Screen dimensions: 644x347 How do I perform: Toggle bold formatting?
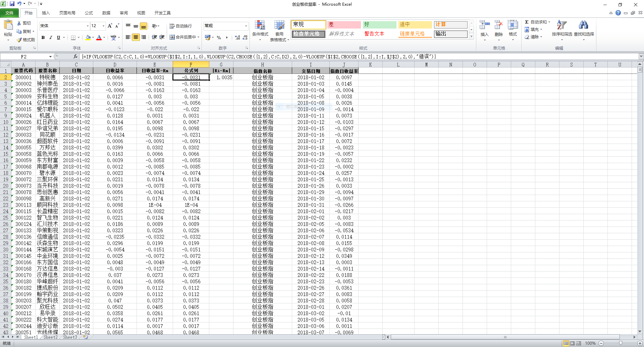point(43,37)
